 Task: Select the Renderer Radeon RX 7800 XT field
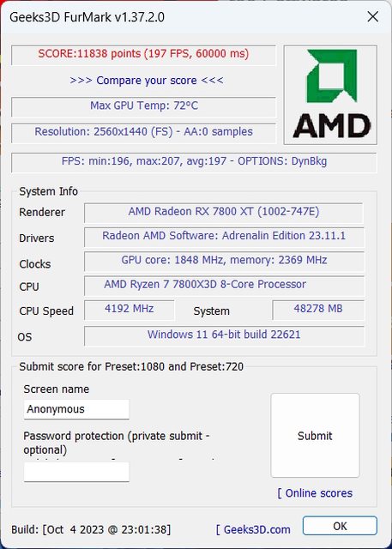(x=224, y=213)
